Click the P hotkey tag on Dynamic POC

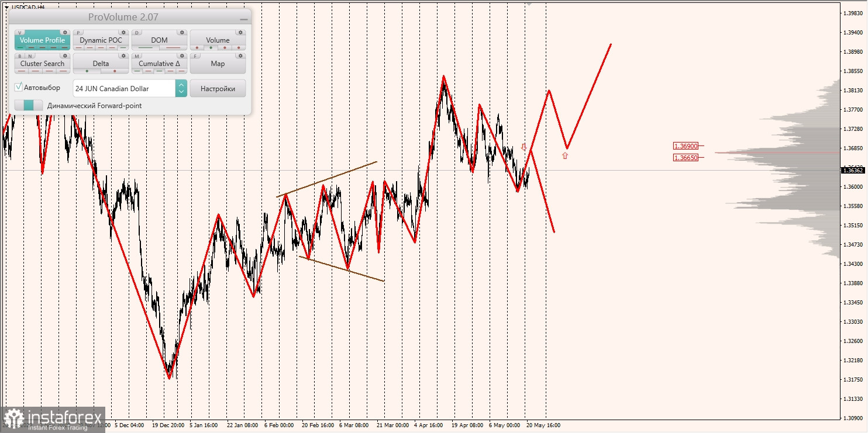tap(78, 32)
